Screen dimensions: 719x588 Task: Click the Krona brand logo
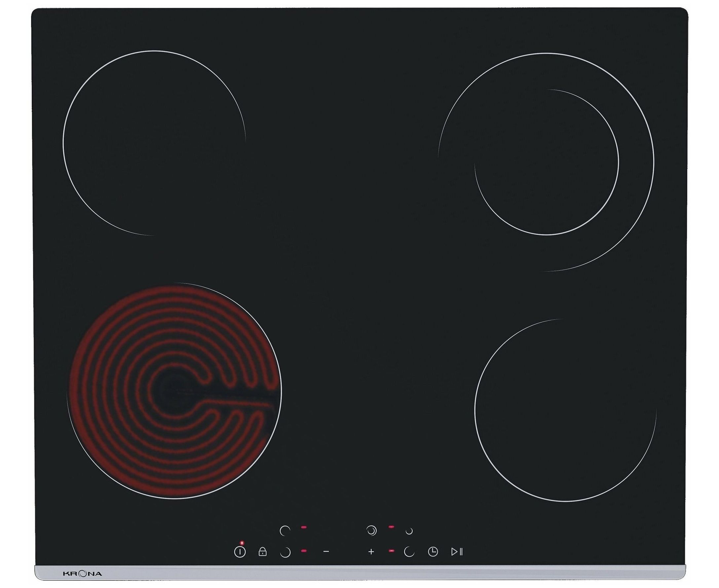click(x=82, y=574)
